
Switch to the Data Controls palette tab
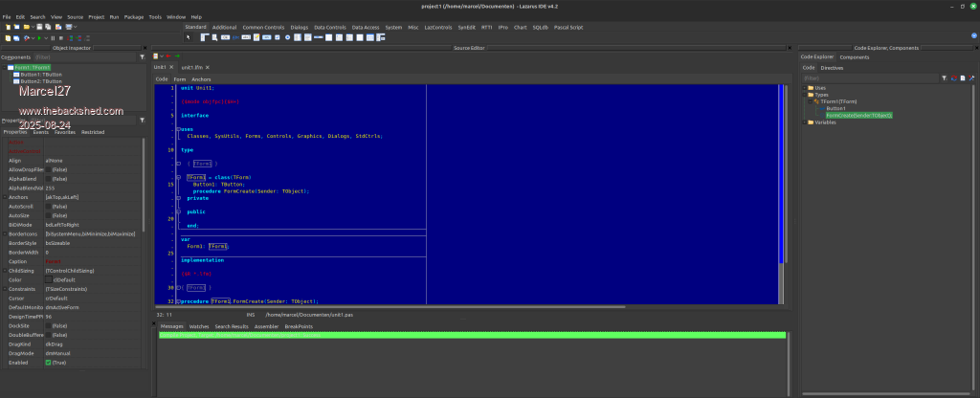[x=329, y=27]
